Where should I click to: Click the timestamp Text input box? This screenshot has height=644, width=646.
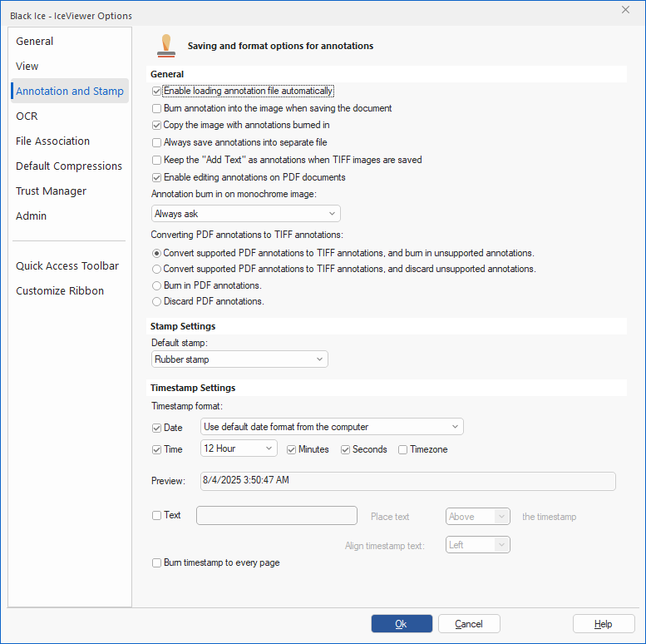pyautogui.click(x=277, y=515)
